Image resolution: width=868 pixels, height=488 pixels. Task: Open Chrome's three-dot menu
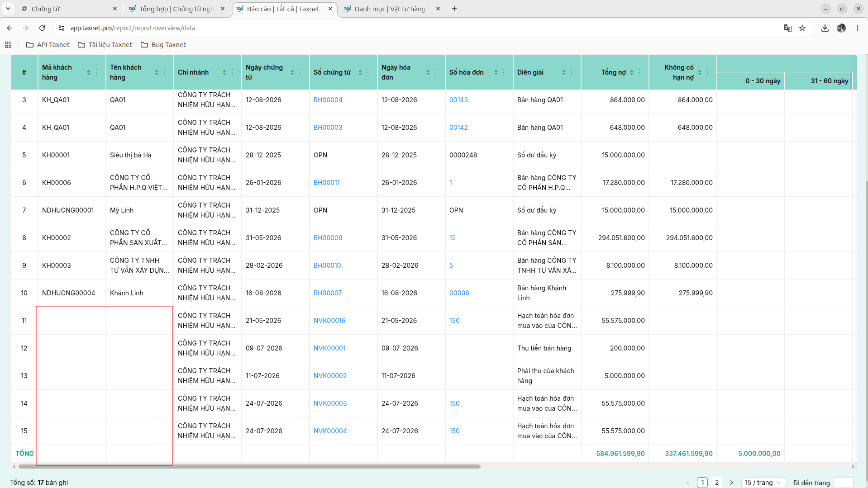click(x=858, y=28)
